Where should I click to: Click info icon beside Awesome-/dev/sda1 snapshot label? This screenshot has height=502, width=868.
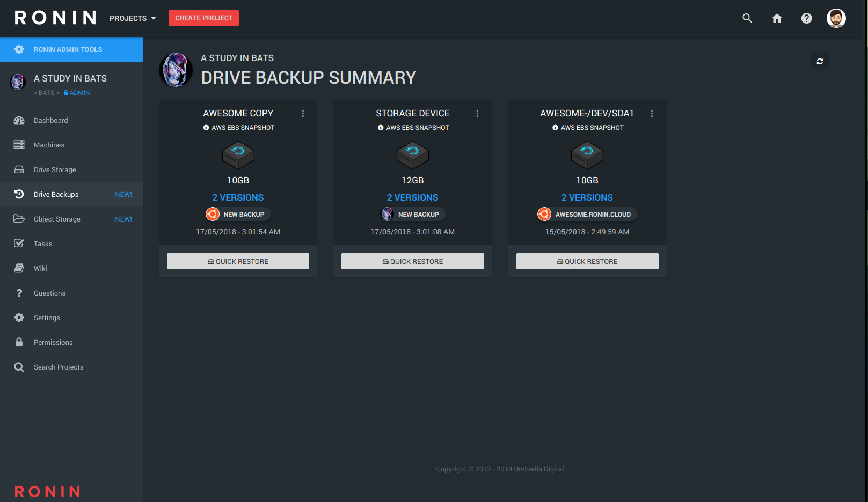(x=555, y=128)
